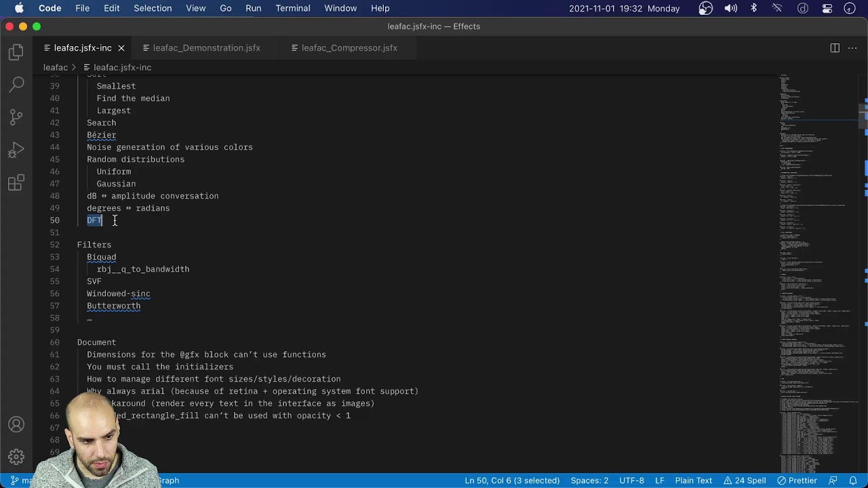The height and width of the screenshot is (488, 868).
Task: Click the rbj__q_to_bandwidth line
Action: (x=143, y=269)
